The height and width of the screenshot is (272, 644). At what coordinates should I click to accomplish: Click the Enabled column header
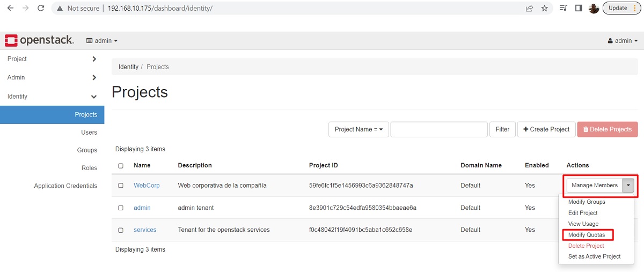pyautogui.click(x=537, y=165)
